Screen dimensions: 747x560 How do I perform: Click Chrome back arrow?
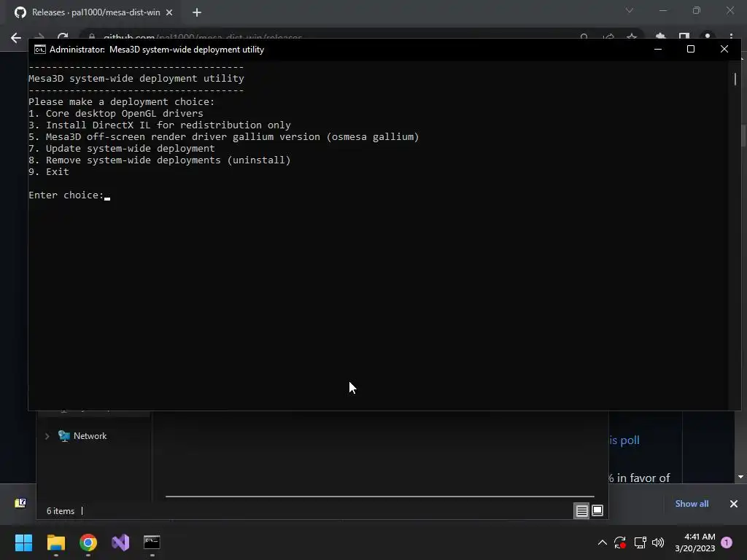tap(16, 38)
